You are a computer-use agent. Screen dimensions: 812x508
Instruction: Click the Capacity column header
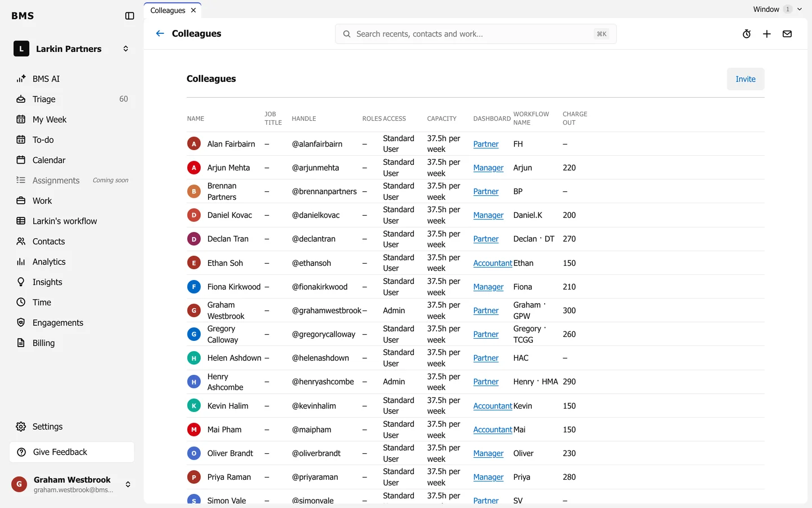[x=442, y=119]
